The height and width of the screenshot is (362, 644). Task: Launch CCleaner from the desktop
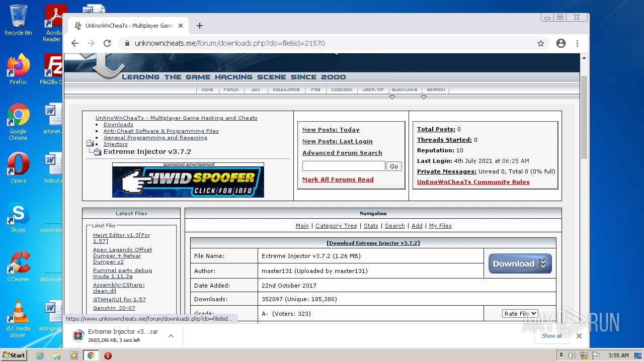(18, 266)
